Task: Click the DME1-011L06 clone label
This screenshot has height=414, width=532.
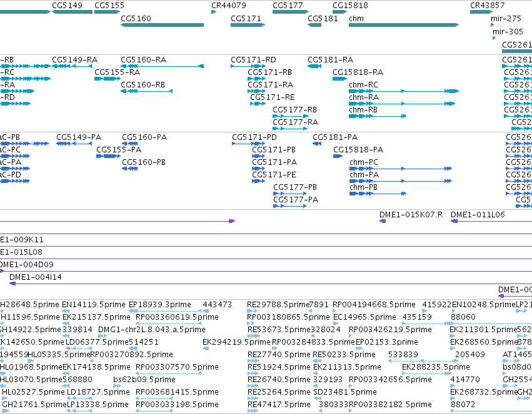Action: (x=478, y=214)
